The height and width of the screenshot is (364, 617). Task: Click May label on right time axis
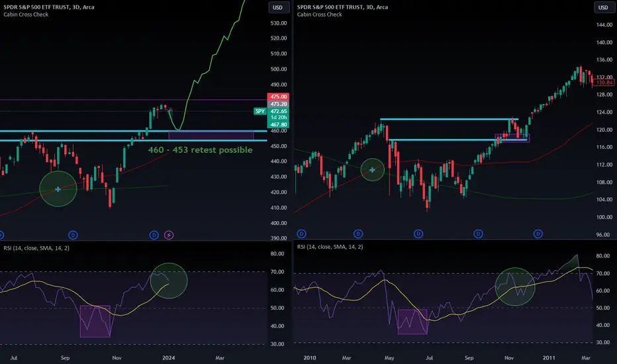[389, 357]
